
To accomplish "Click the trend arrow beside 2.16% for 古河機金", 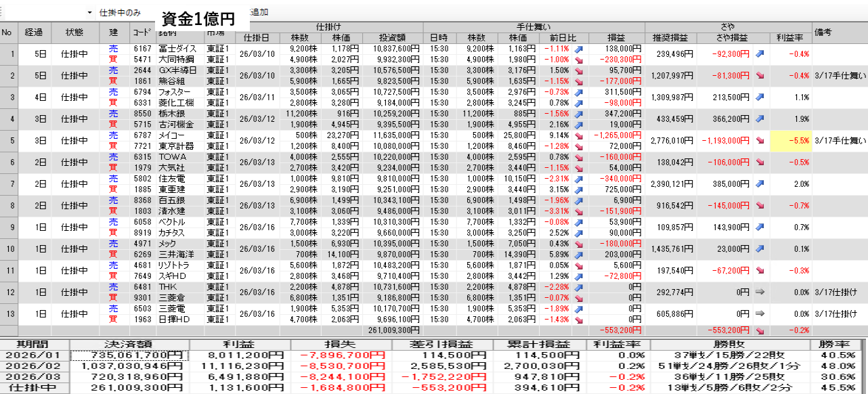I will pyautogui.click(x=579, y=125).
